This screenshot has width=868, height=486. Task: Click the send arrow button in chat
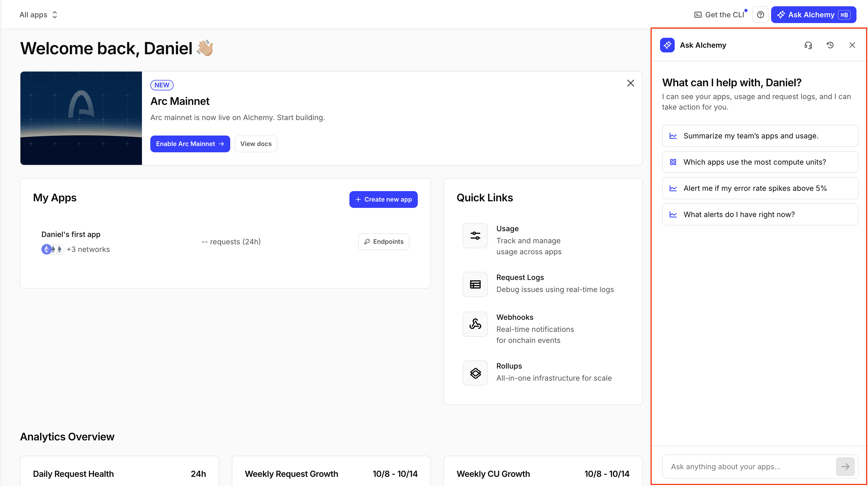pyautogui.click(x=845, y=467)
